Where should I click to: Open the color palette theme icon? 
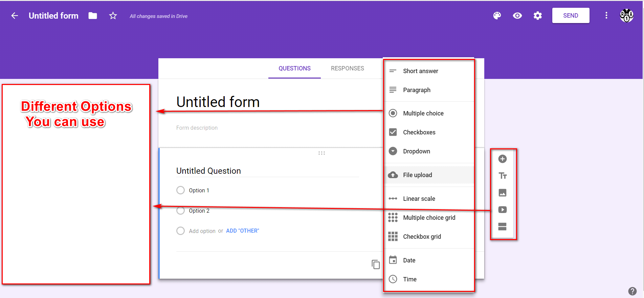click(x=497, y=16)
